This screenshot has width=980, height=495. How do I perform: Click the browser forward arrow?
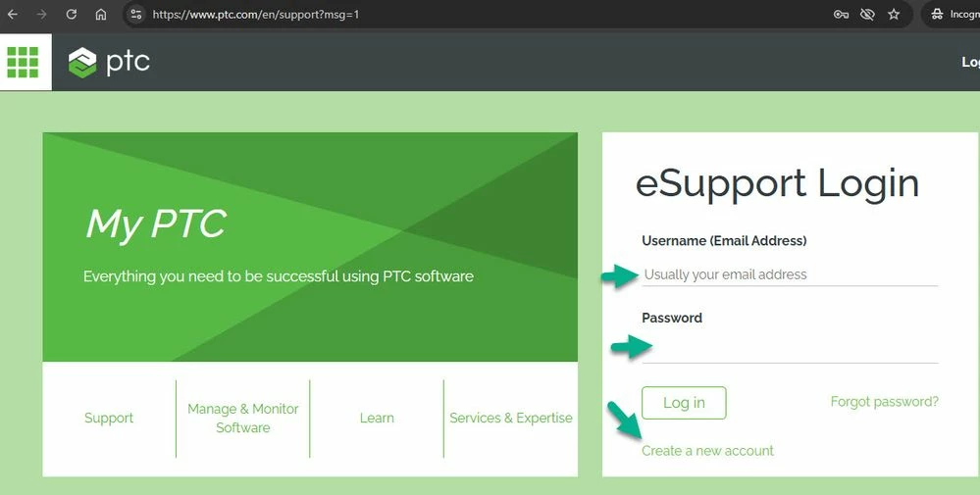click(42, 14)
